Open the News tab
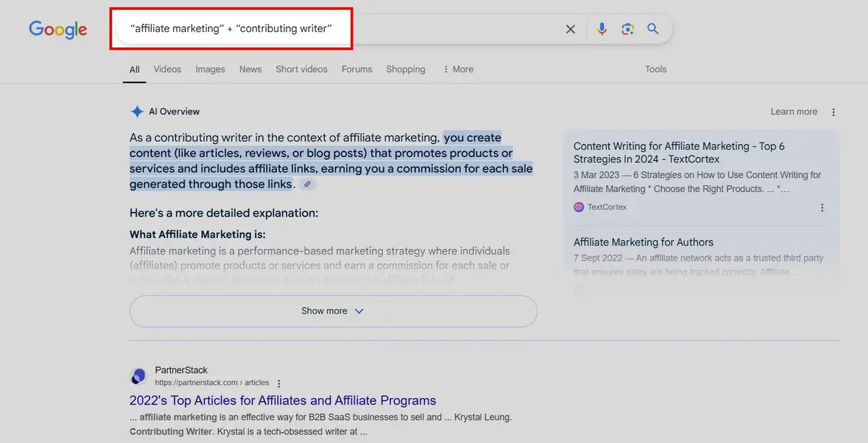Viewport: 868px width, 443px height. tap(250, 69)
